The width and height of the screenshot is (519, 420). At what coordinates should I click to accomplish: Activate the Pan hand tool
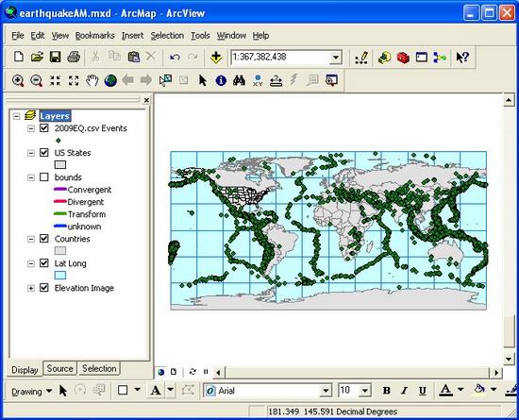click(x=92, y=80)
